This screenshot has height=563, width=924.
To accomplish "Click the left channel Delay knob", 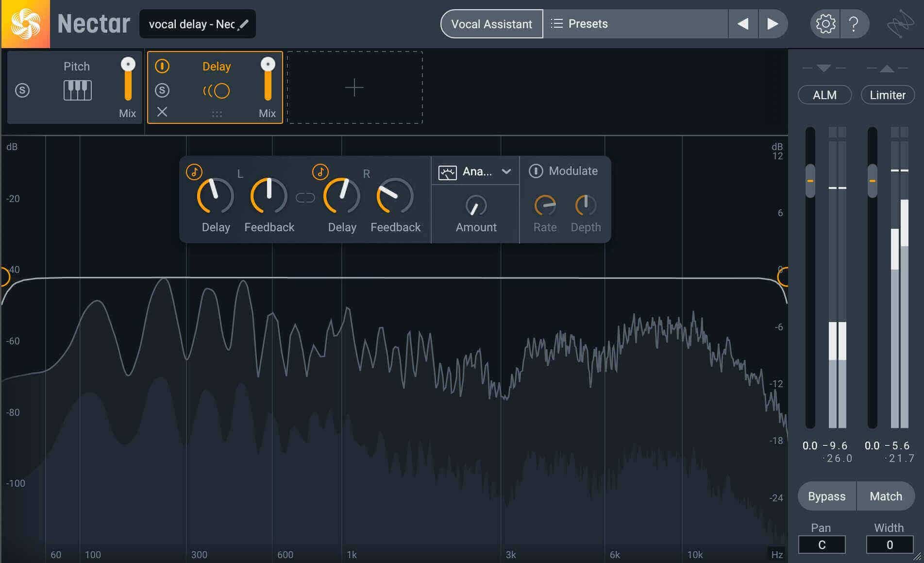I will [x=215, y=196].
